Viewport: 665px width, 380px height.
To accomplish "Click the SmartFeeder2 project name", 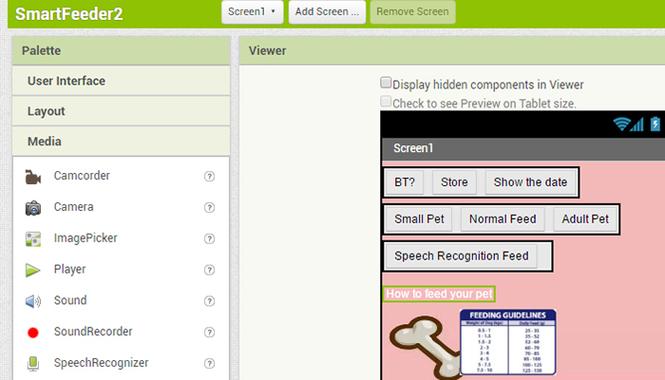I will click(x=69, y=14).
